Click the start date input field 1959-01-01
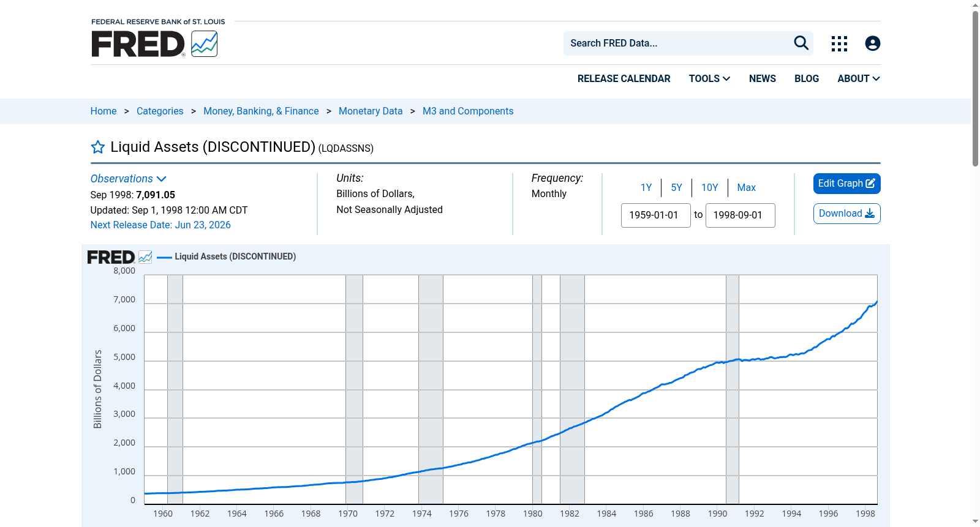The width and height of the screenshot is (980, 527). [x=655, y=215]
